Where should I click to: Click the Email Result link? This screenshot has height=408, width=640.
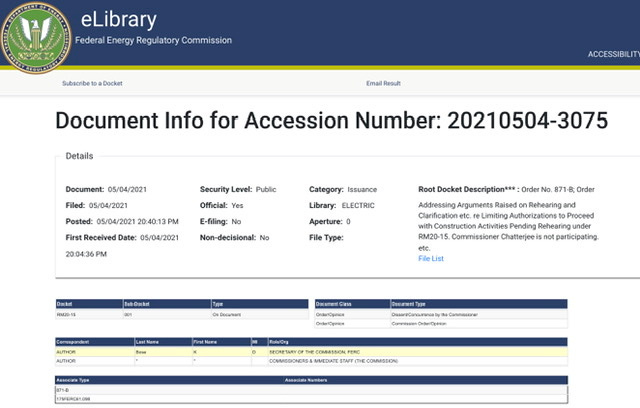coord(383,83)
